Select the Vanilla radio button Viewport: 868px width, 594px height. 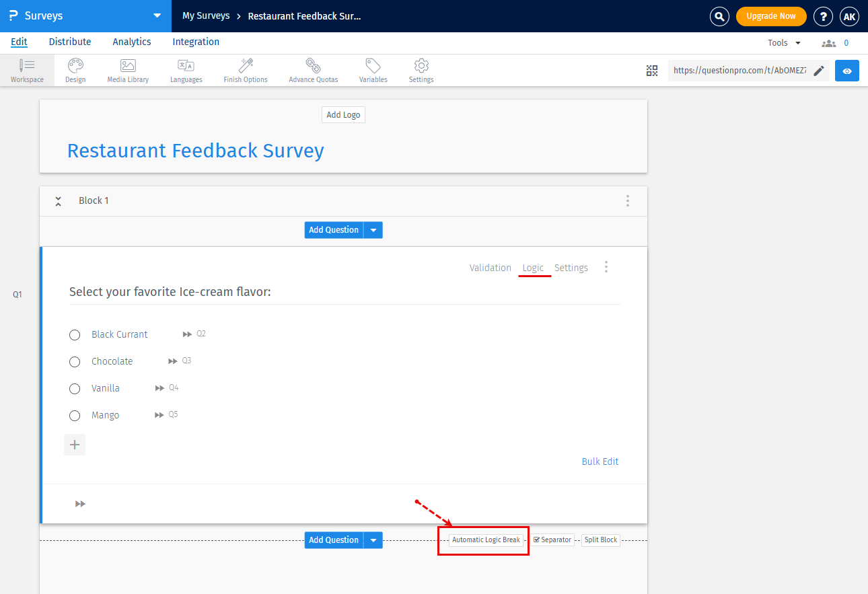(x=75, y=388)
